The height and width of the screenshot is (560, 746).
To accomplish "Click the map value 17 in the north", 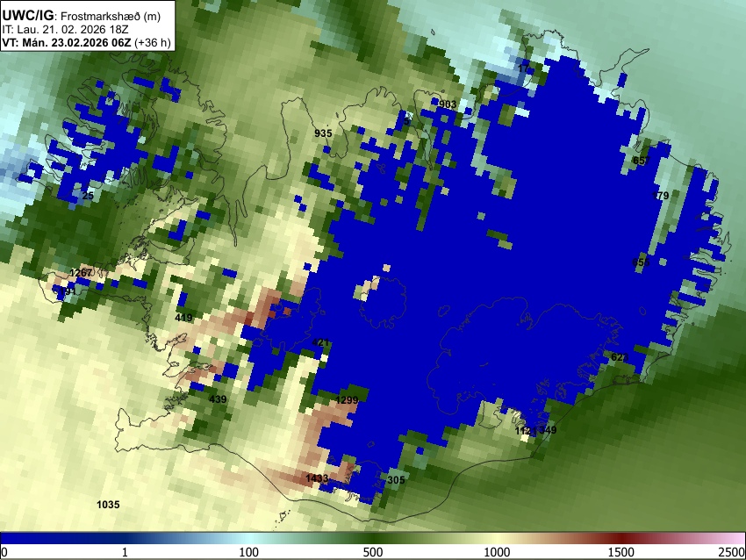I will [x=523, y=68].
